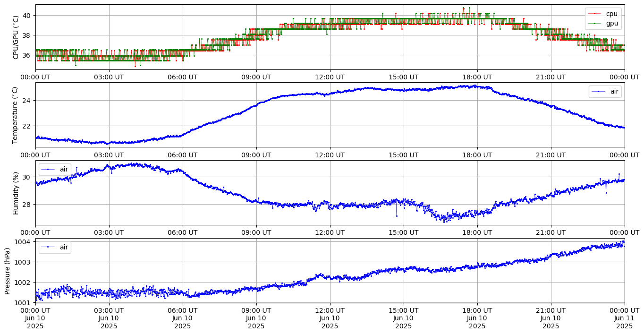Click '00:00 UT Jun 10 2025' below Pressure plot

click(x=35, y=318)
